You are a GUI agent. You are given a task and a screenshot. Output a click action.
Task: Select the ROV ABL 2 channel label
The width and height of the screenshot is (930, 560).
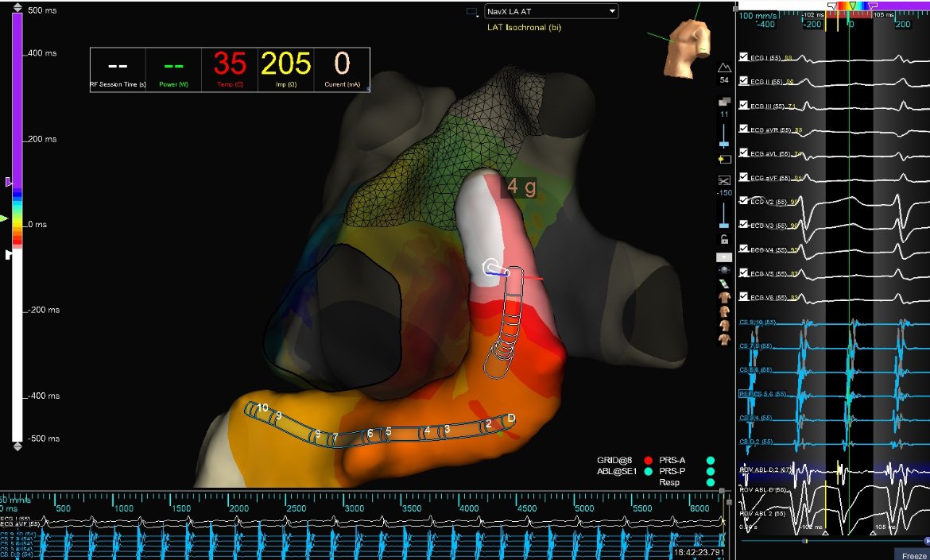pos(762,513)
